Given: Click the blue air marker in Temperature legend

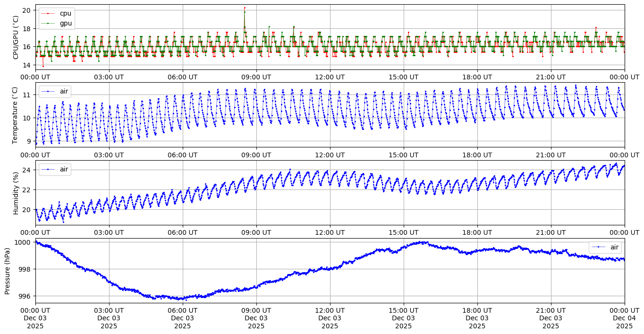Looking at the screenshot, I should [x=50, y=91].
